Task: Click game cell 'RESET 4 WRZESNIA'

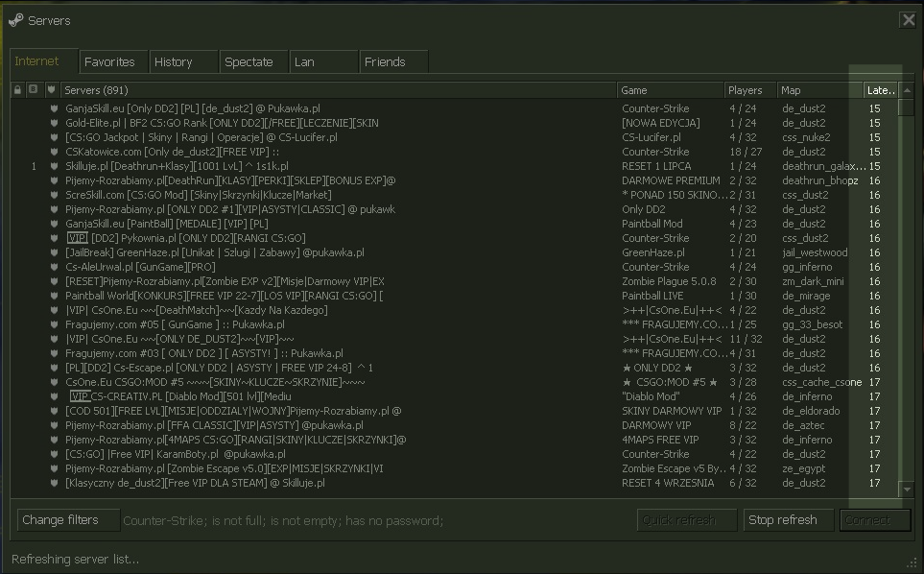Action: point(668,483)
